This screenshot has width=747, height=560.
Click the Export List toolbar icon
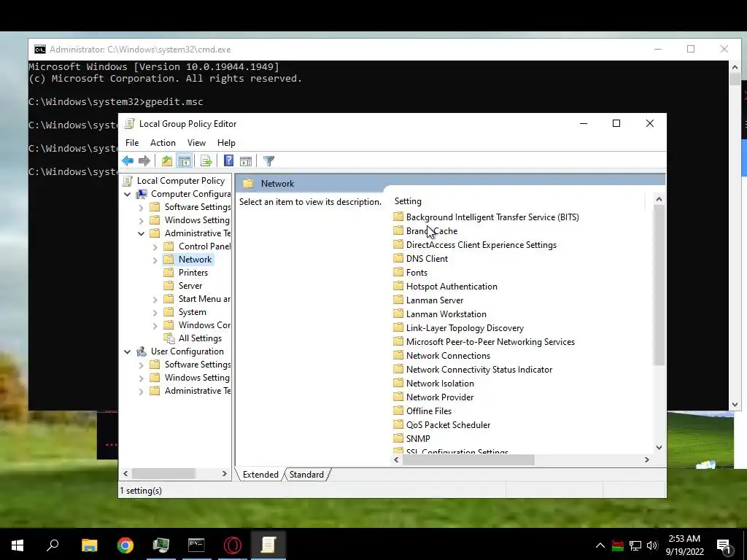click(x=206, y=161)
